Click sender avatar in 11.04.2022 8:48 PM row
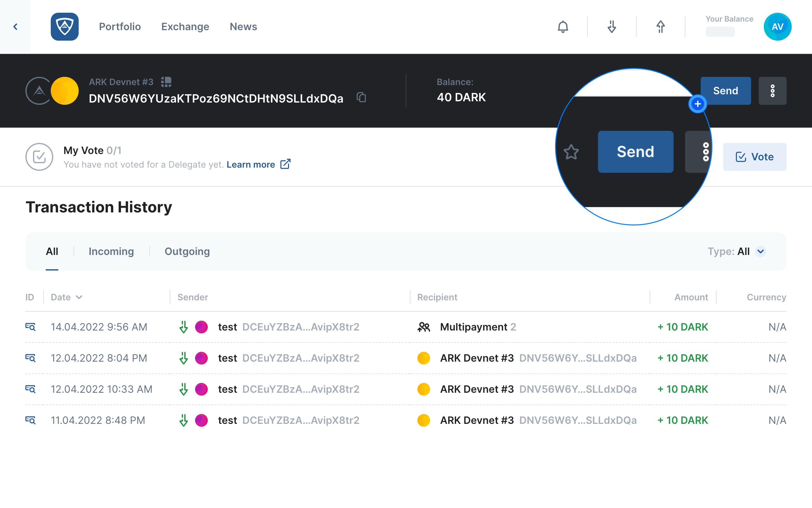The image size is (812, 508). pos(201,420)
